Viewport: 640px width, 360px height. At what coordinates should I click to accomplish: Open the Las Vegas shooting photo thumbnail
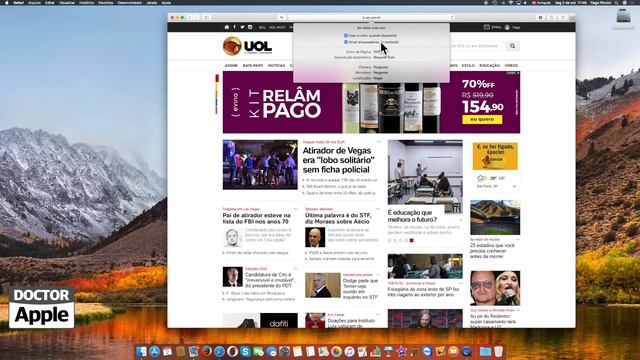click(x=260, y=164)
